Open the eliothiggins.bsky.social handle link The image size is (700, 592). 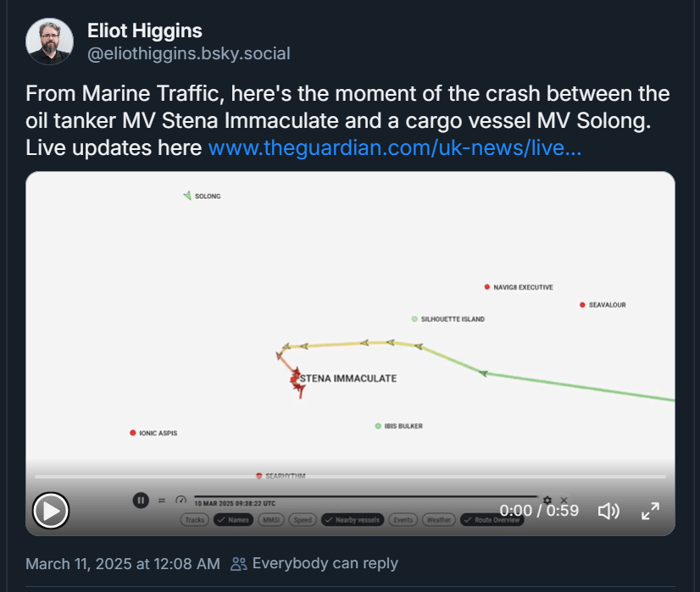pyautogui.click(x=188, y=53)
